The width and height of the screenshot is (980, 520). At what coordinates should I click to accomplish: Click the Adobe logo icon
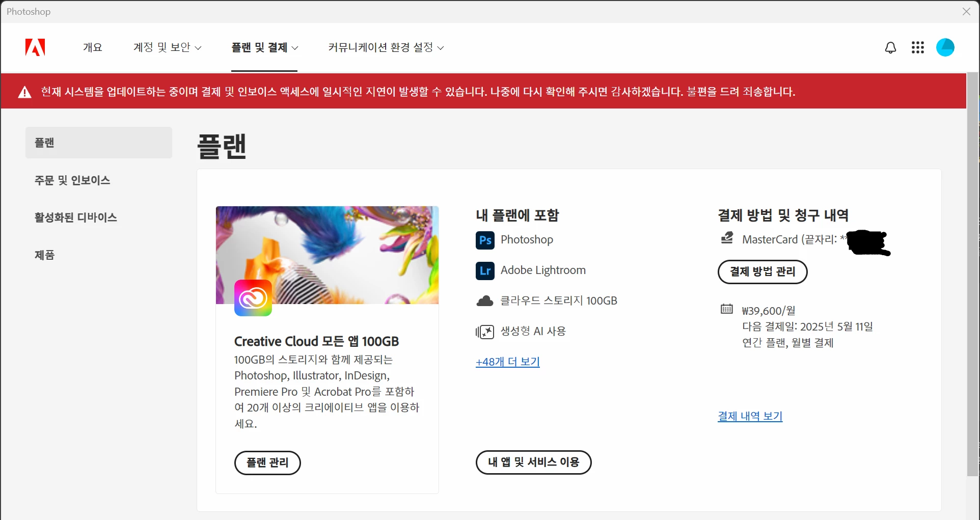(35, 47)
